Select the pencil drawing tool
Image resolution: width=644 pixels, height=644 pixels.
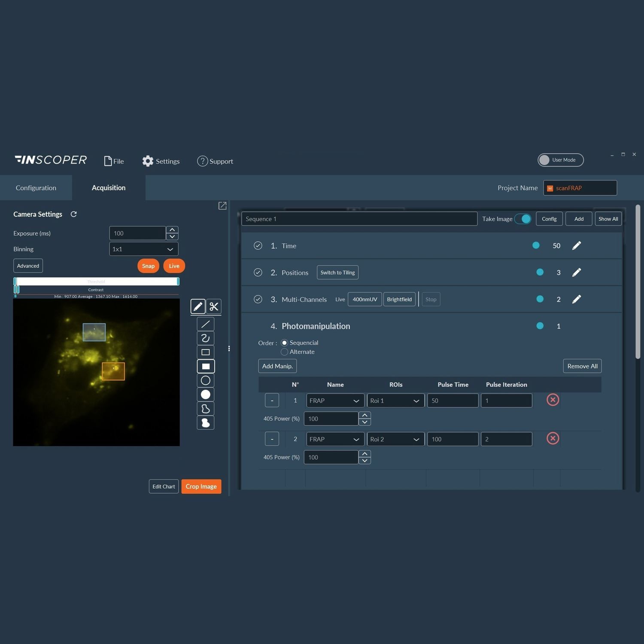tap(197, 307)
